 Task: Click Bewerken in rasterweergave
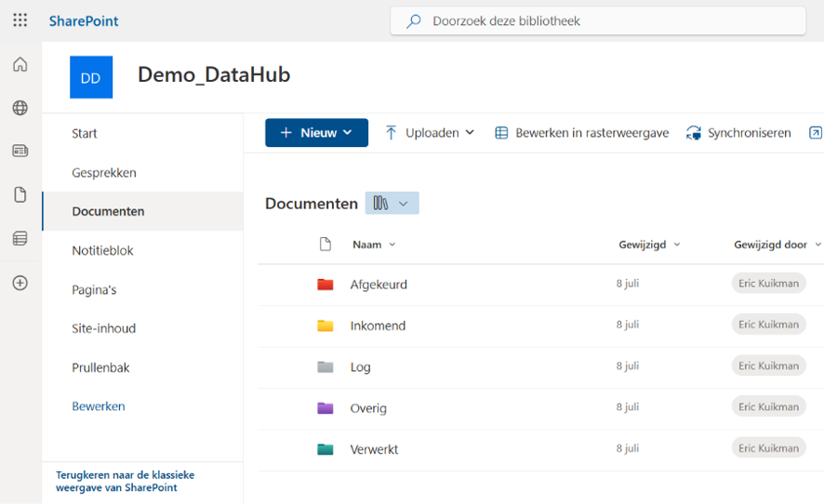point(582,132)
